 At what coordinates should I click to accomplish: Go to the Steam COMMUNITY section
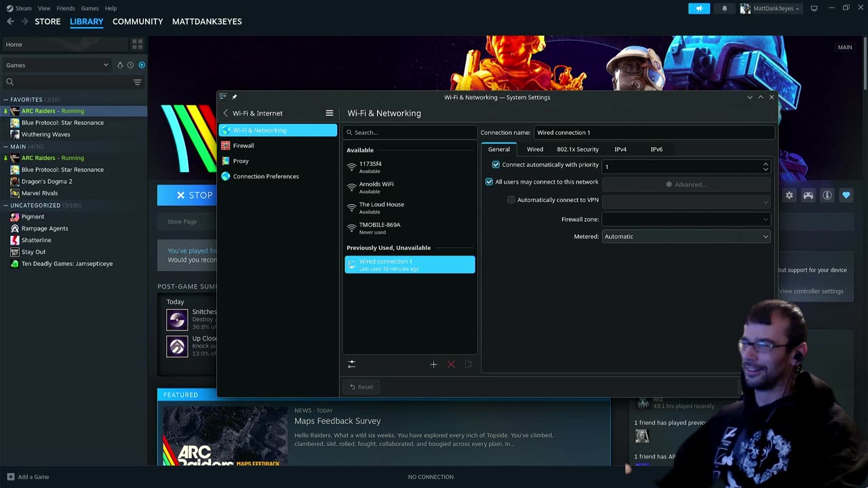(x=138, y=21)
